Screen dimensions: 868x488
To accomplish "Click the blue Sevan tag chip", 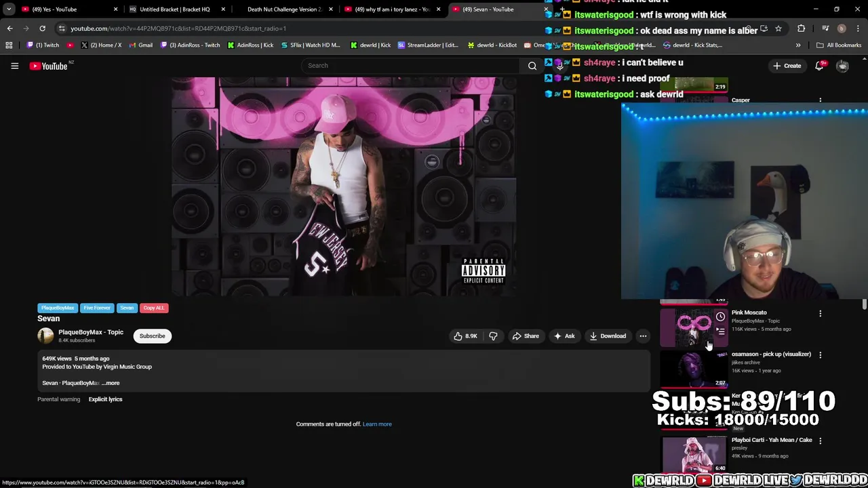I will (127, 308).
